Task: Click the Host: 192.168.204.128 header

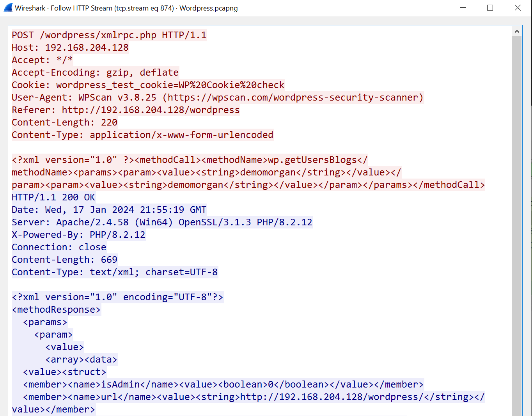Action: 70,48
